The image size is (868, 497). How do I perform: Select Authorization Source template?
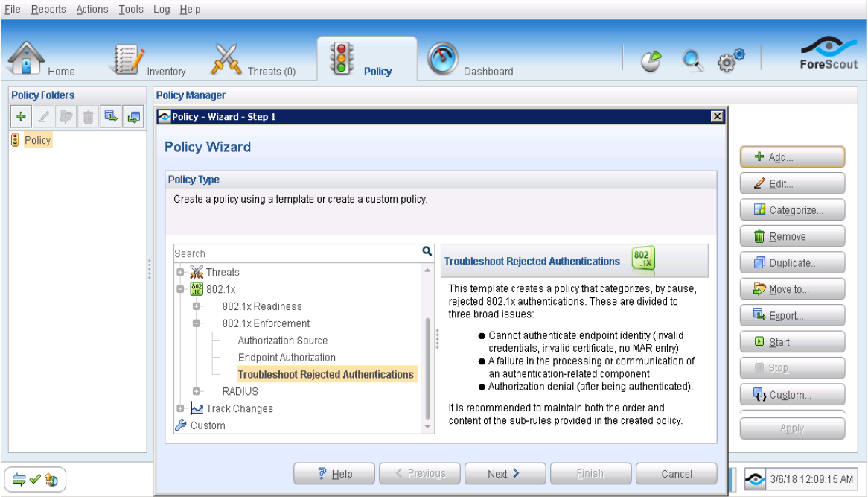coord(282,341)
